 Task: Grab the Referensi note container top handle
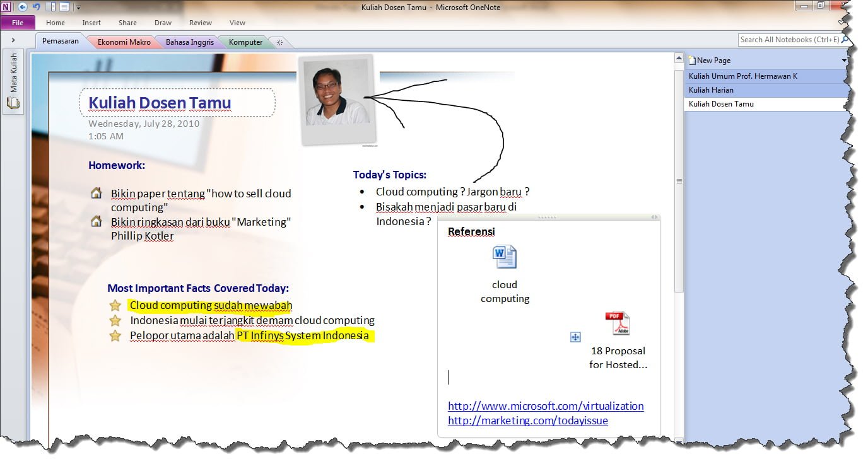coord(549,217)
